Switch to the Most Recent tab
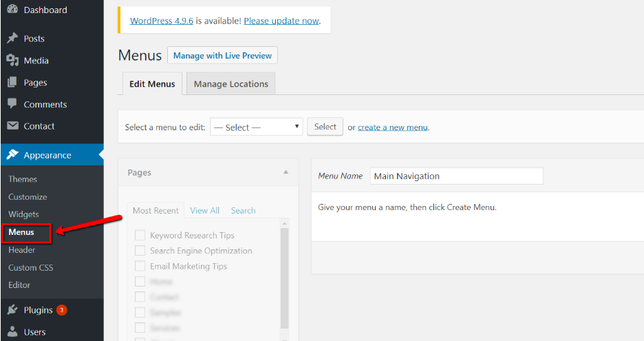Image resolution: width=644 pixels, height=341 pixels. (155, 211)
